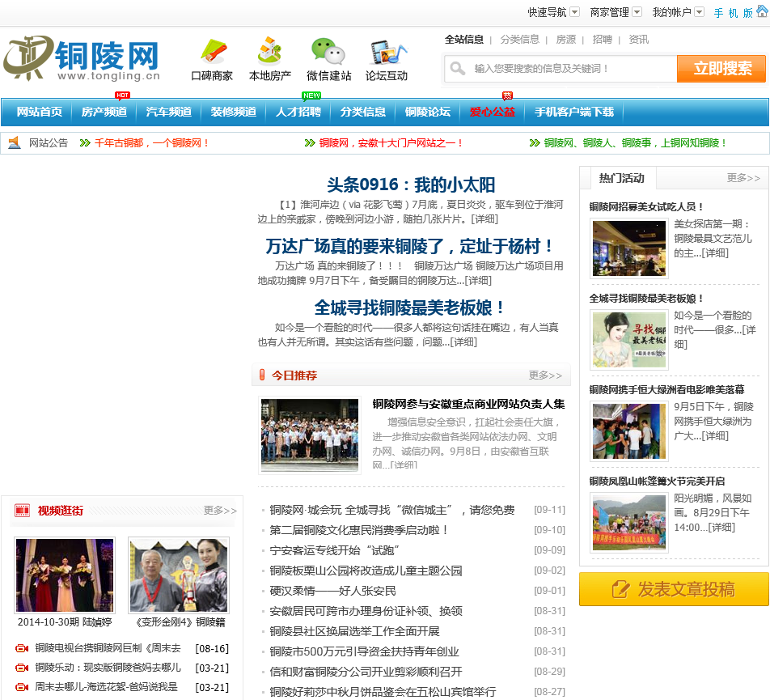Open news 铜陵市500万元引导资金扶持青年创业
Screen dimensions: 770x700
coord(364,651)
